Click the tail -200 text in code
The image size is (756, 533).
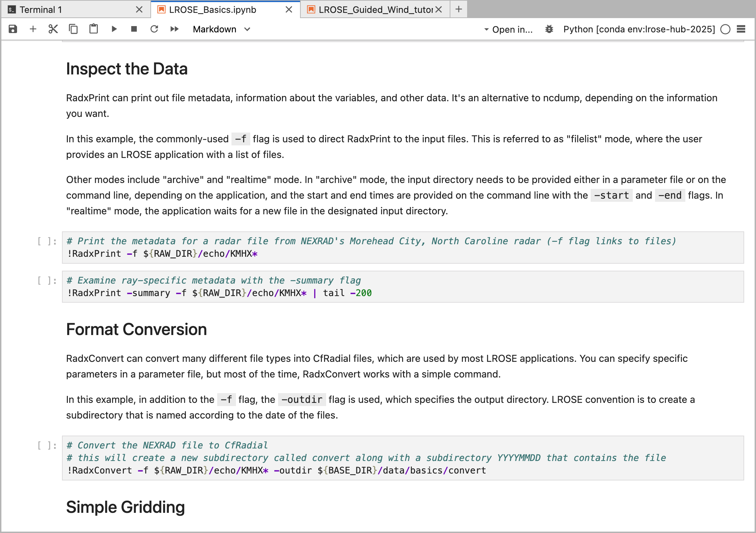(x=347, y=293)
